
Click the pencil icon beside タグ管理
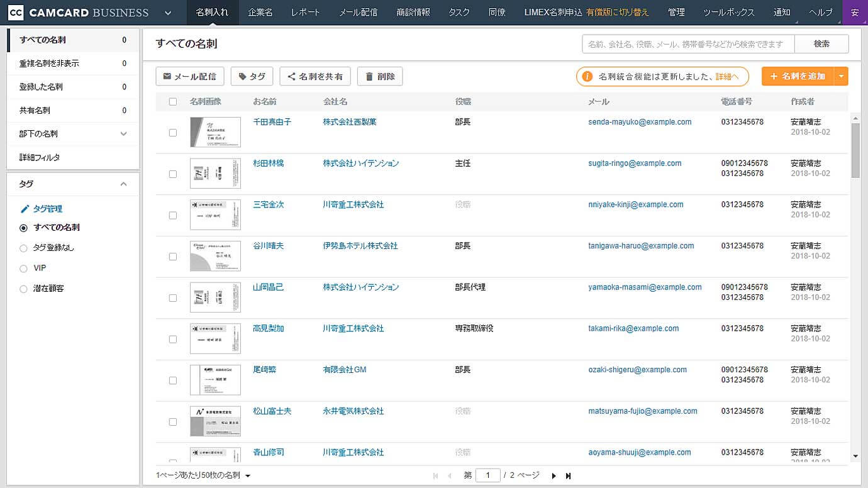(x=25, y=209)
